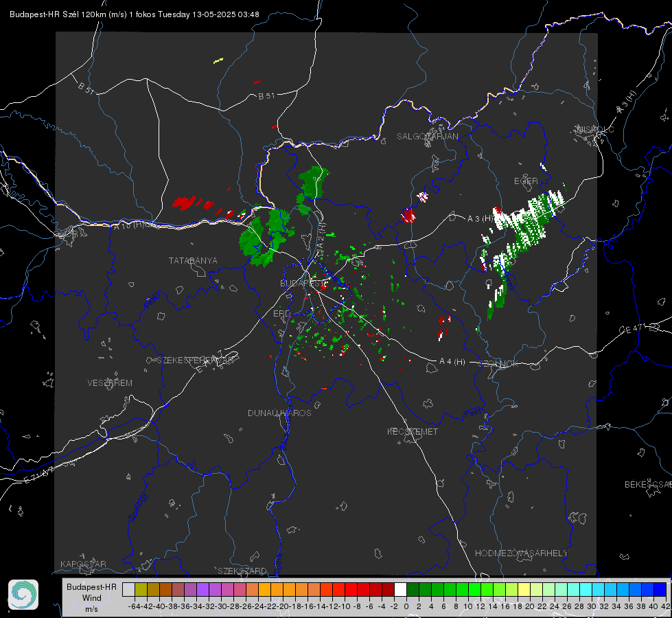Select the KECSKEMET city label
Image resolution: width=672 pixels, height=618 pixels.
pos(413,431)
